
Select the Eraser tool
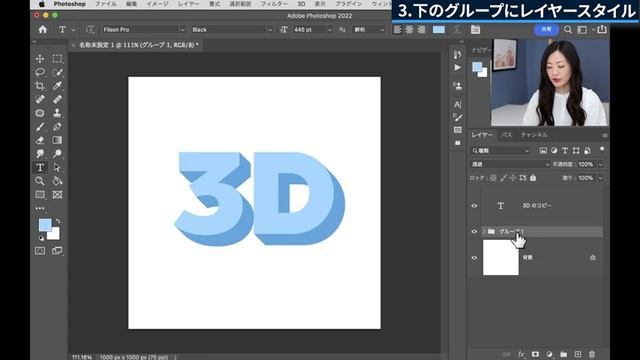coord(40,140)
